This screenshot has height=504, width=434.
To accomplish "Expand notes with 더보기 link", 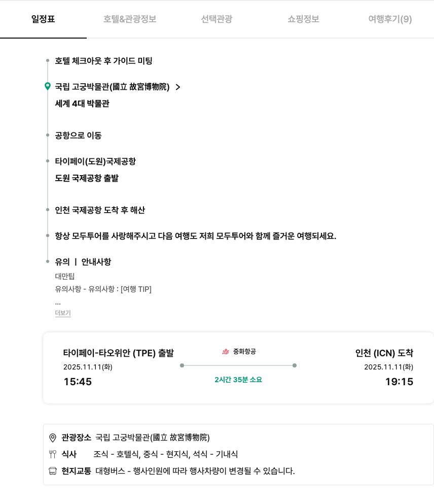I will point(63,313).
